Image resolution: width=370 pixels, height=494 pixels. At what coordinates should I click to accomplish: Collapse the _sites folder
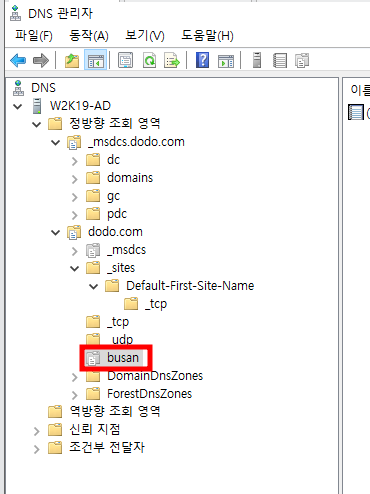click(x=75, y=268)
